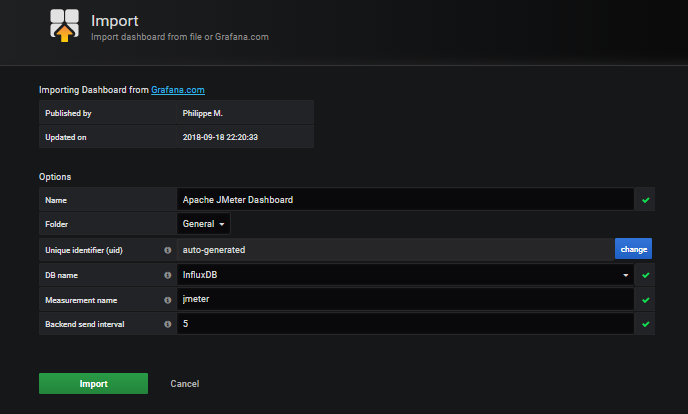The width and height of the screenshot is (688, 414).
Task: Click the Backend send interval field
Action: 405,324
